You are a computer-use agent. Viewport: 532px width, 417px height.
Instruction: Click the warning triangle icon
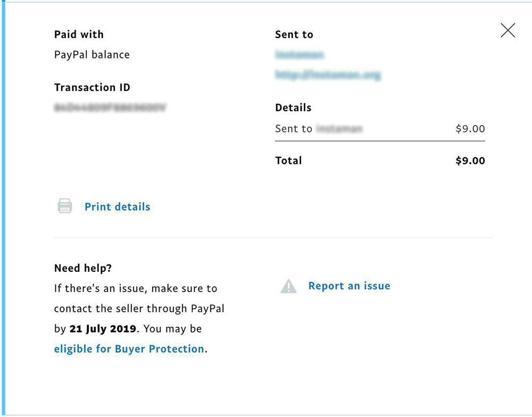click(288, 286)
